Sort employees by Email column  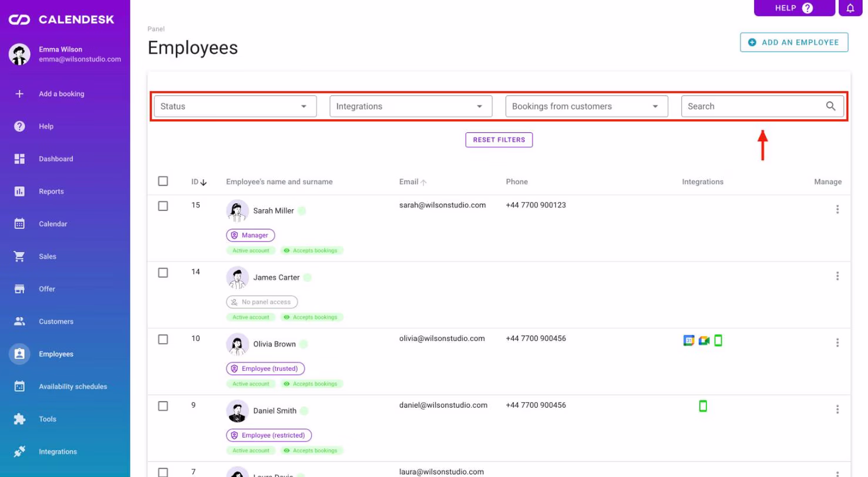(413, 182)
